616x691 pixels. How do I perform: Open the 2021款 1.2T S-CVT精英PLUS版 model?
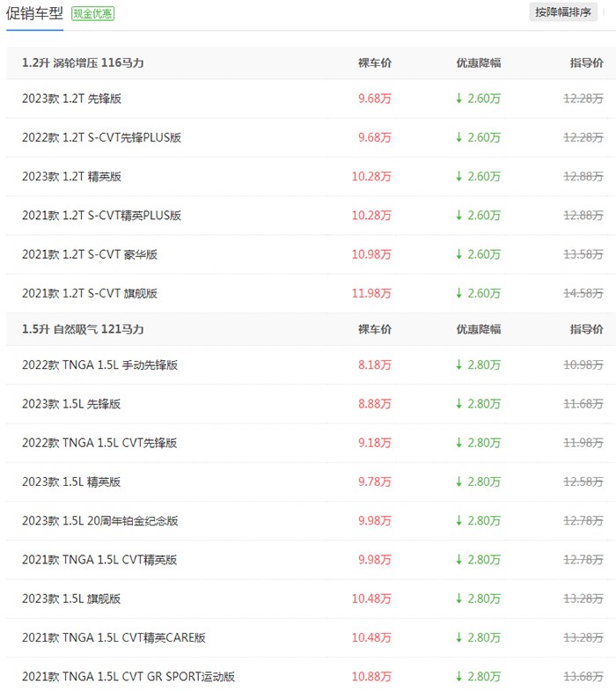(102, 216)
